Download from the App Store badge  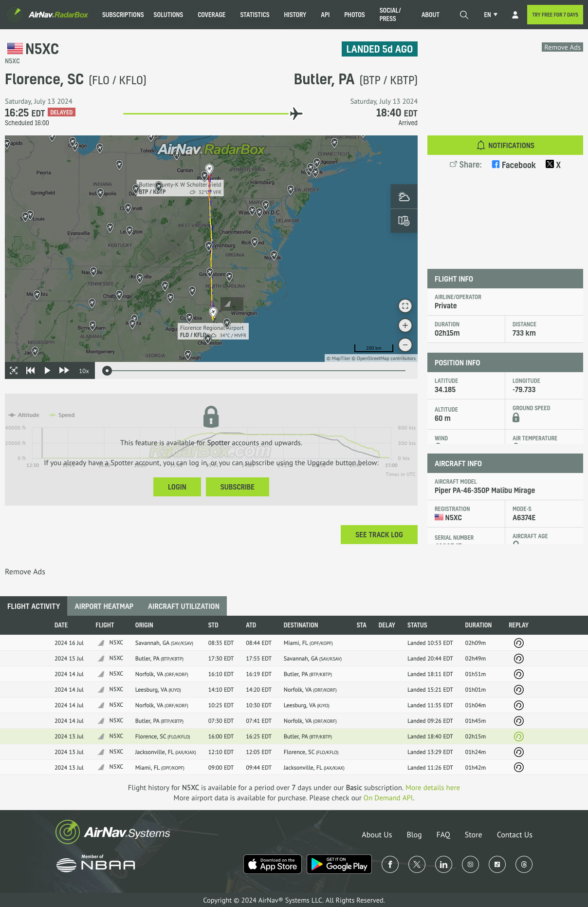pos(273,865)
